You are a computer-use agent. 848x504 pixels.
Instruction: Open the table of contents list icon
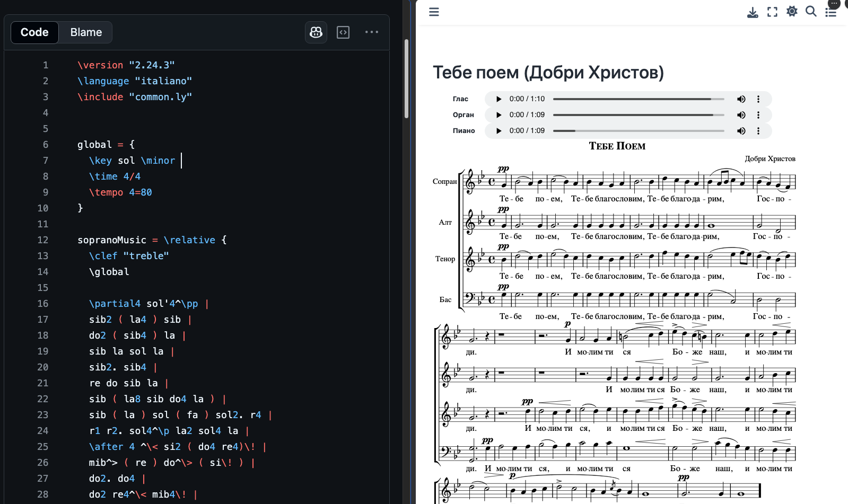pyautogui.click(x=831, y=12)
